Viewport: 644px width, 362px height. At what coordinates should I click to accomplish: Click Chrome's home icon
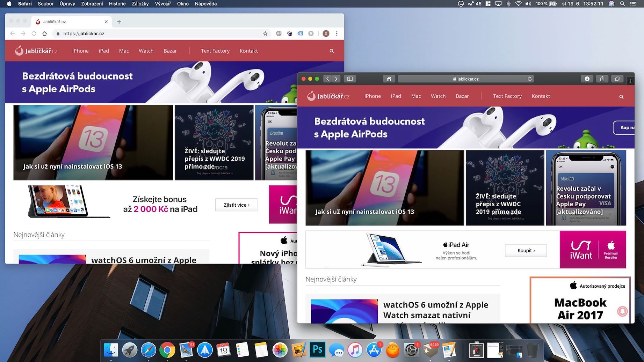[44, 34]
